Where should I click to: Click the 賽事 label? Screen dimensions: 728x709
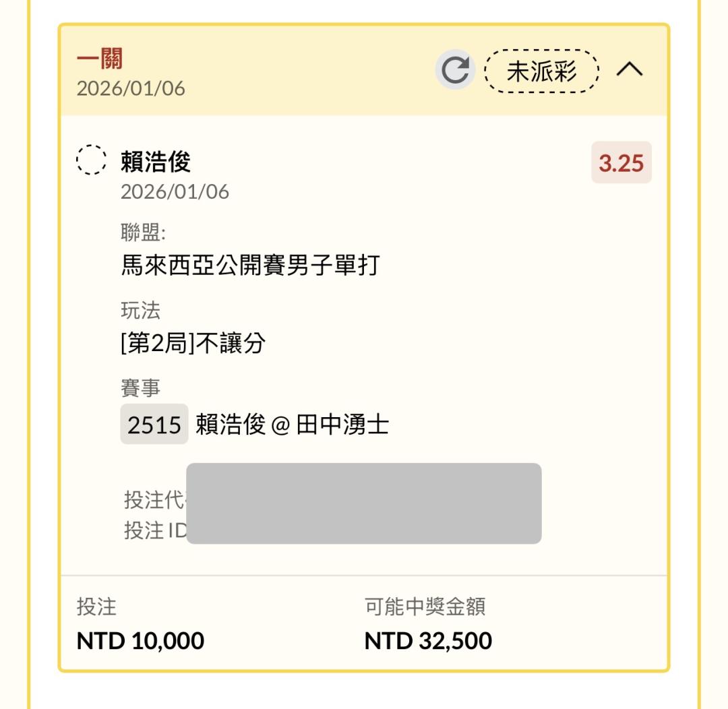[140, 388]
